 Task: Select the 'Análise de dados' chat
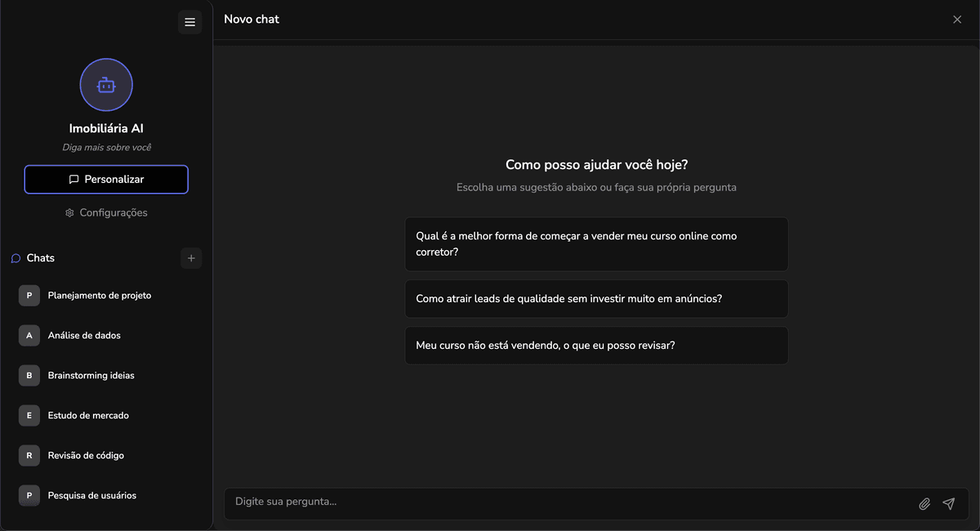click(84, 335)
